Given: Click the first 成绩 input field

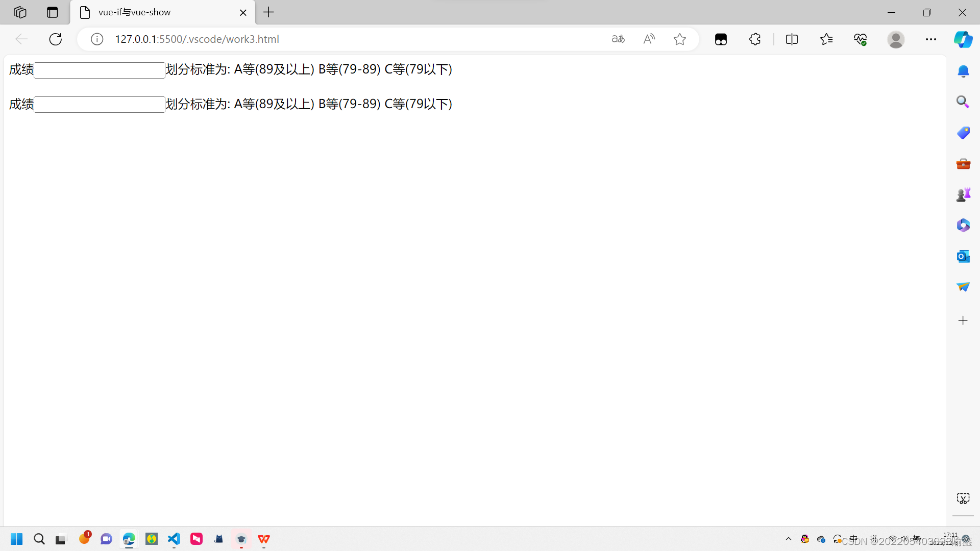Looking at the screenshot, I should tap(99, 70).
